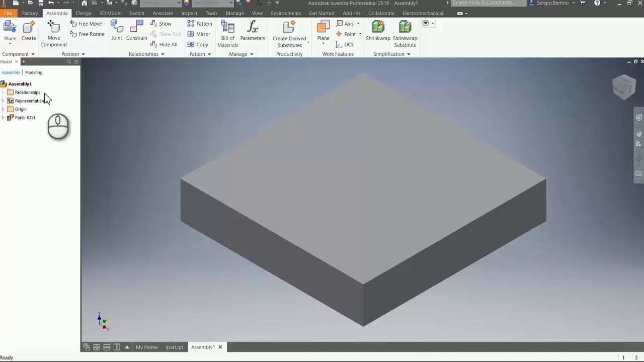This screenshot has width=644, height=362.
Task: Click Hide All relationships
Action: [x=164, y=45]
